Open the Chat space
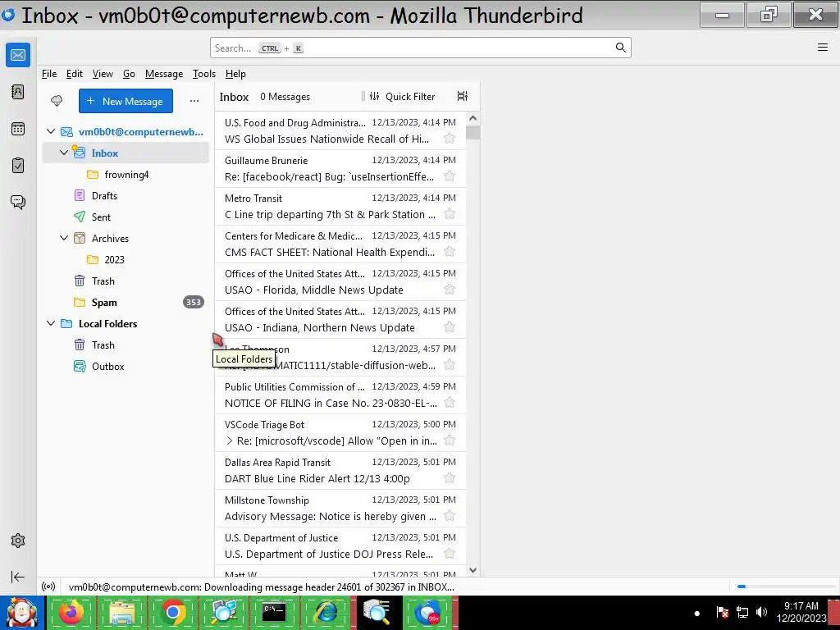The height and width of the screenshot is (630, 840). click(18, 202)
